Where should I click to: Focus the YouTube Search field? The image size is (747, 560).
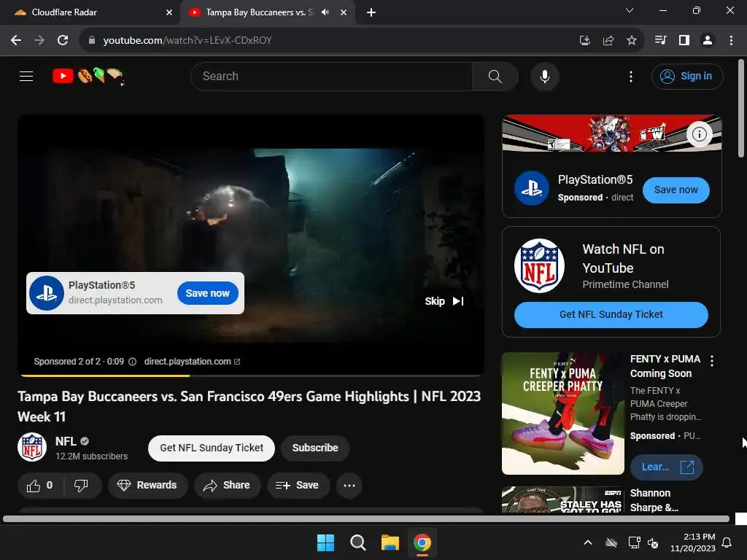(x=332, y=76)
